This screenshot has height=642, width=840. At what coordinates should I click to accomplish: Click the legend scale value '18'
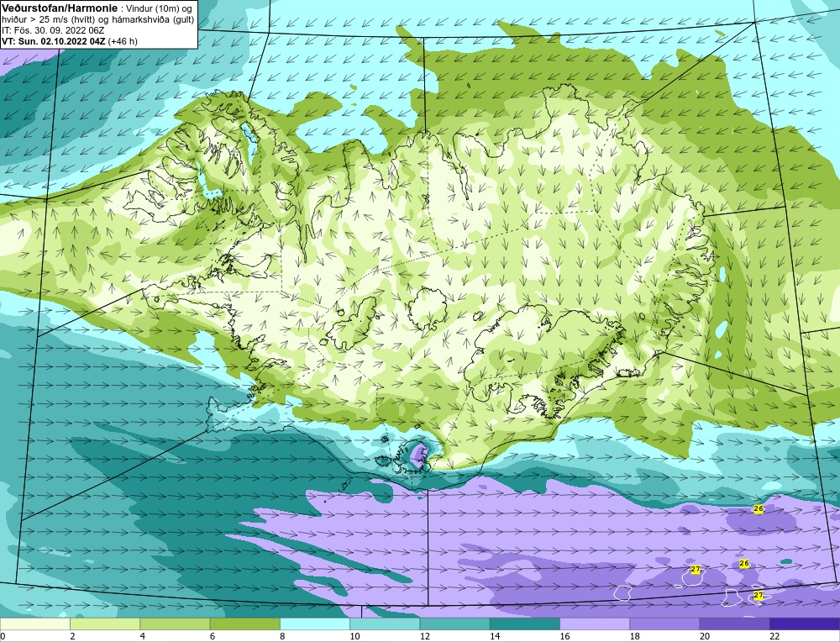(x=633, y=636)
